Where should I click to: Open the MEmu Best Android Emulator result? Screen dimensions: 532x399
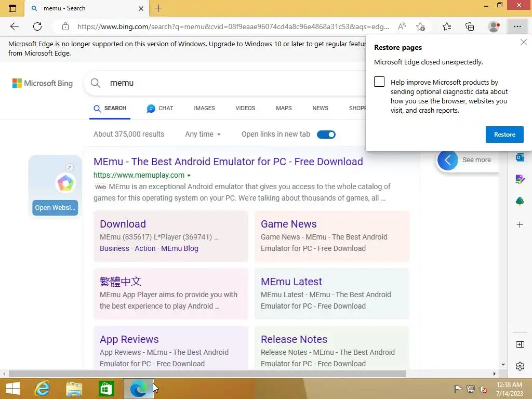228,162
